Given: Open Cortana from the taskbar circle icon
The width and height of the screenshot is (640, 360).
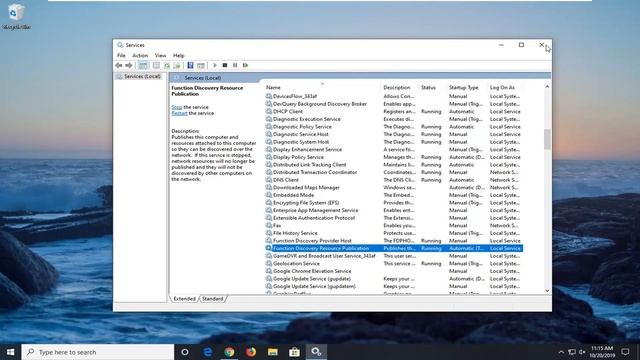Looking at the screenshot, I should point(185,352).
